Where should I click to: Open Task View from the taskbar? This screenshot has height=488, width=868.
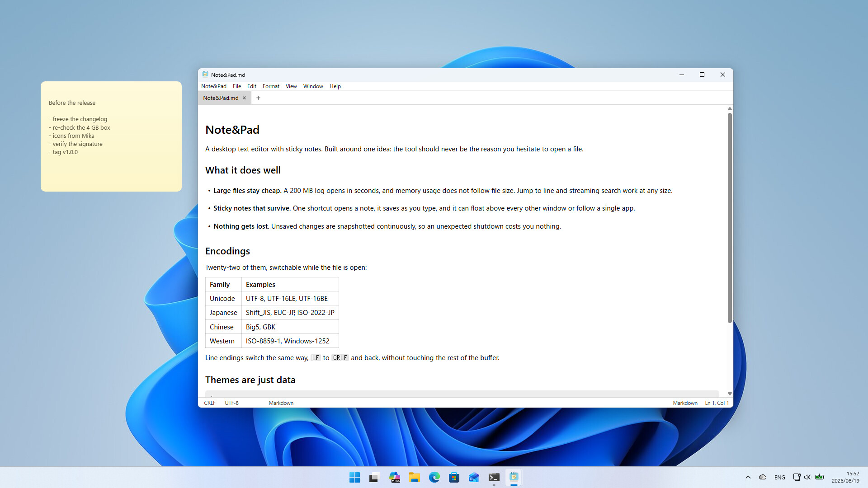pyautogui.click(x=374, y=477)
